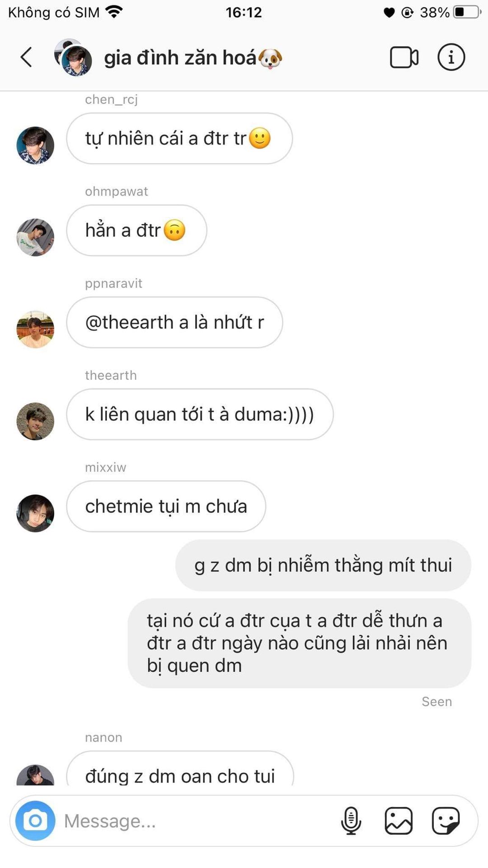Image resolution: width=488 pixels, height=868 pixels.
Task: Tap ppnaravit's profile picture
Action: coord(35,329)
